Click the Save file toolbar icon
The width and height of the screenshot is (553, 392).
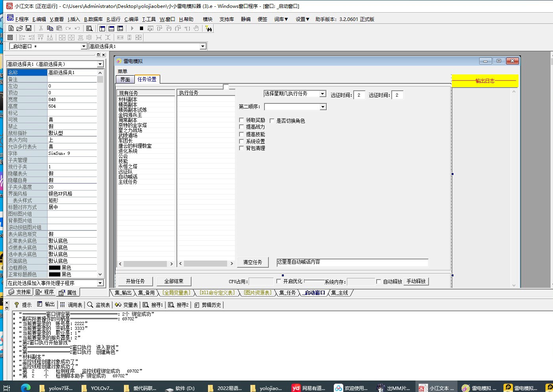pyautogui.click(x=29, y=28)
